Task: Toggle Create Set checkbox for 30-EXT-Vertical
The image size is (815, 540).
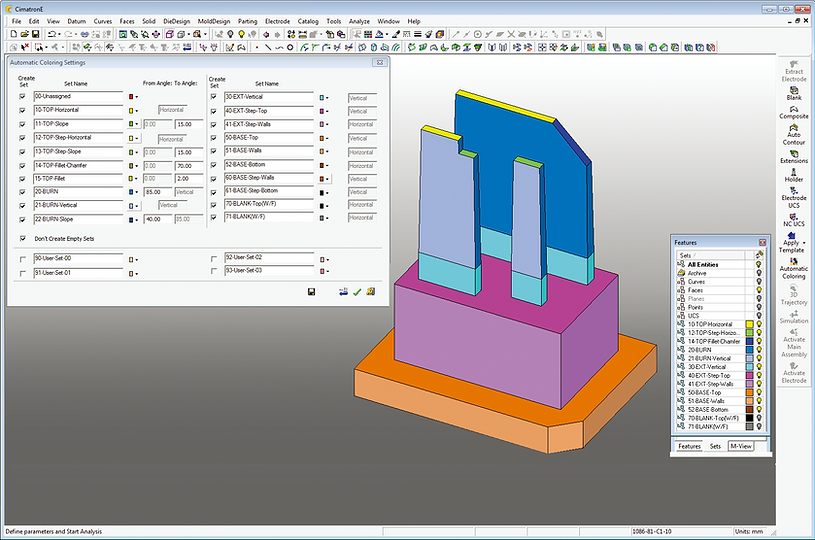Action: [214, 97]
